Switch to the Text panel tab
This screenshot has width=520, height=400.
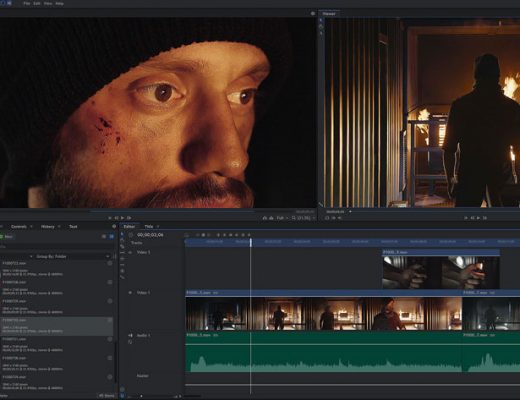pyautogui.click(x=73, y=227)
